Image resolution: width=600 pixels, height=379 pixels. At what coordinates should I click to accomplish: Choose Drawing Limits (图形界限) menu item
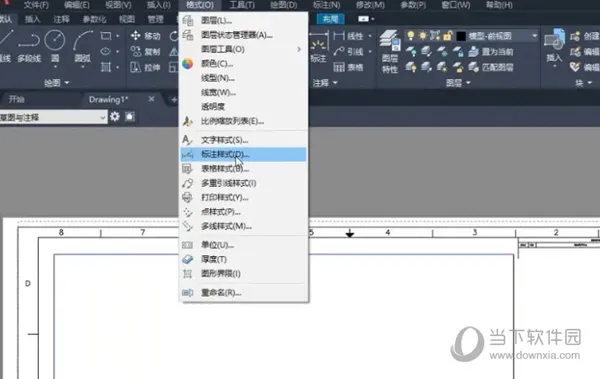click(x=243, y=274)
